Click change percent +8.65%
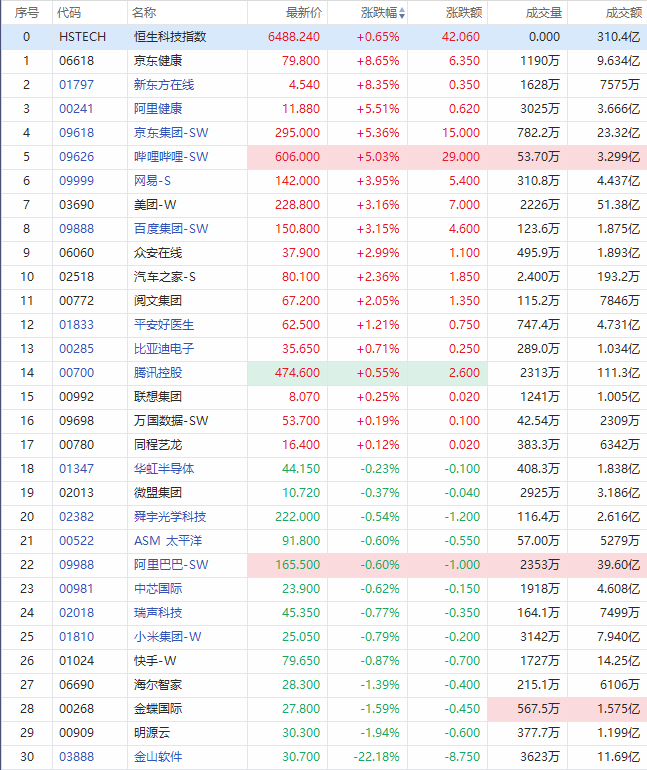The height and width of the screenshot is (770, 647). 378,61
